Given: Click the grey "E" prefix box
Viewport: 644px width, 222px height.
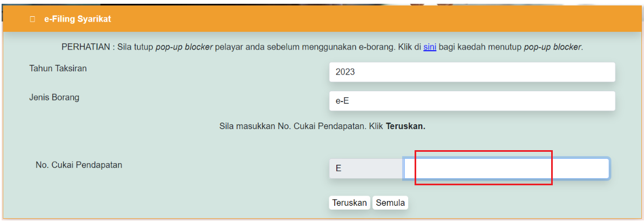Looking at the screenshot, I should point(366,169).
